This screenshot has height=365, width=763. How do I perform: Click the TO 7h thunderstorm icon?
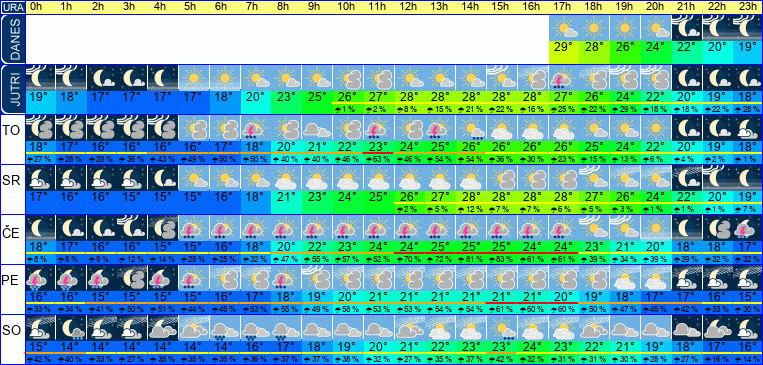coord(255,128)
